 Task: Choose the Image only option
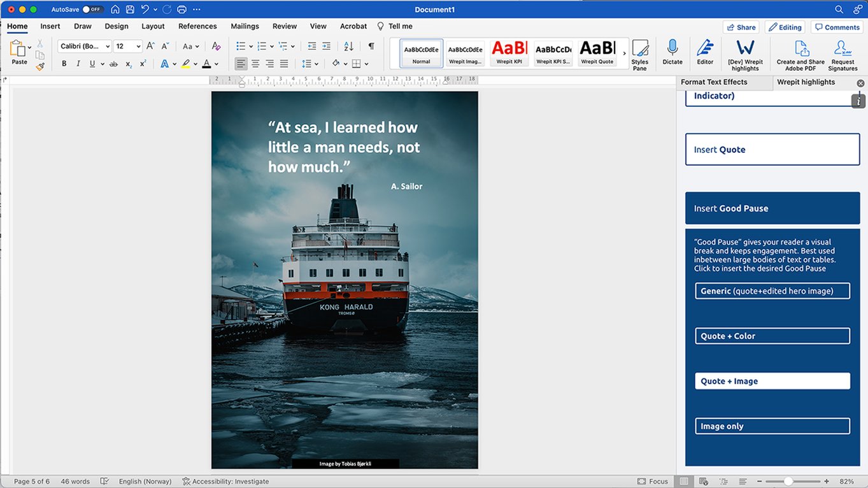click(x=772, y=426)
